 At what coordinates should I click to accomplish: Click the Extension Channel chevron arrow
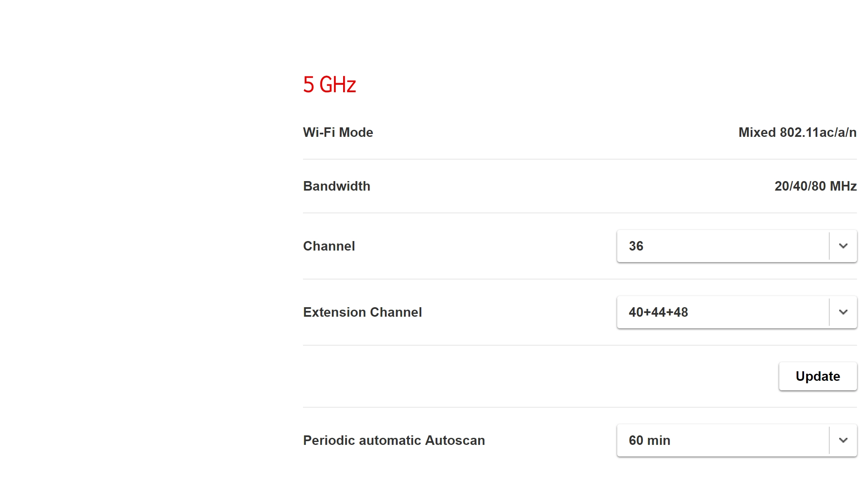tap(843, 312)
